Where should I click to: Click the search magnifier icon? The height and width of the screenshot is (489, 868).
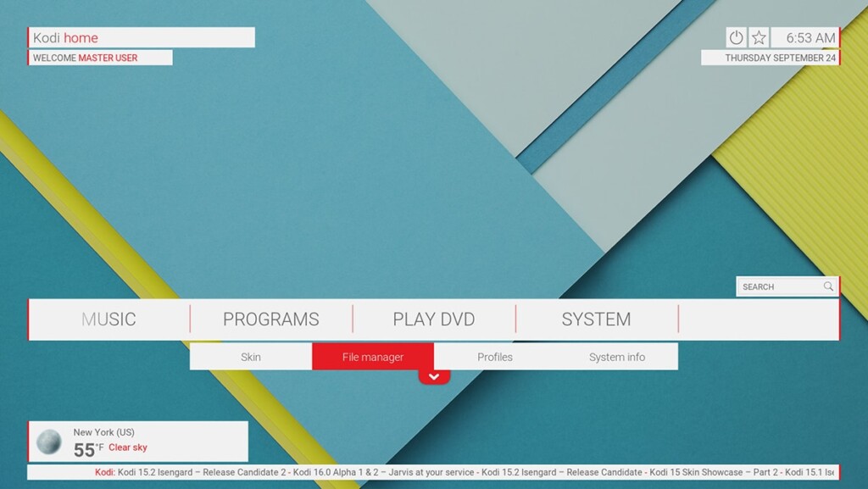pyautogui.click(x=828, y=286)
